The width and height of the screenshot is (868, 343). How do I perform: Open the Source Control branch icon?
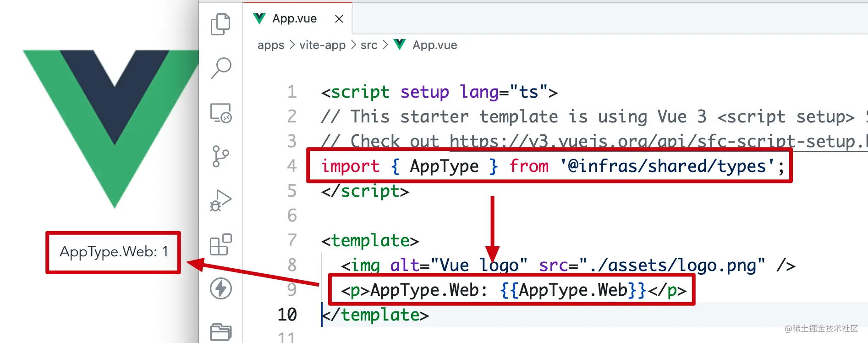220,156
